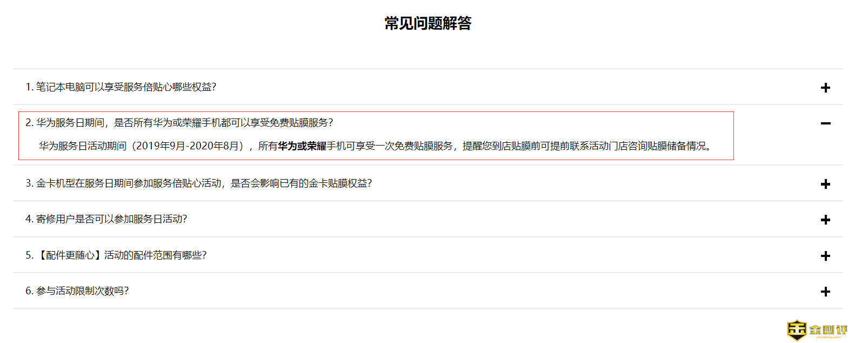Image resolution: width=868 pixels, height=343 pixels.
Task: Click the number 1. before the first question
Action: pyautogui.click(x=29, y=87)
